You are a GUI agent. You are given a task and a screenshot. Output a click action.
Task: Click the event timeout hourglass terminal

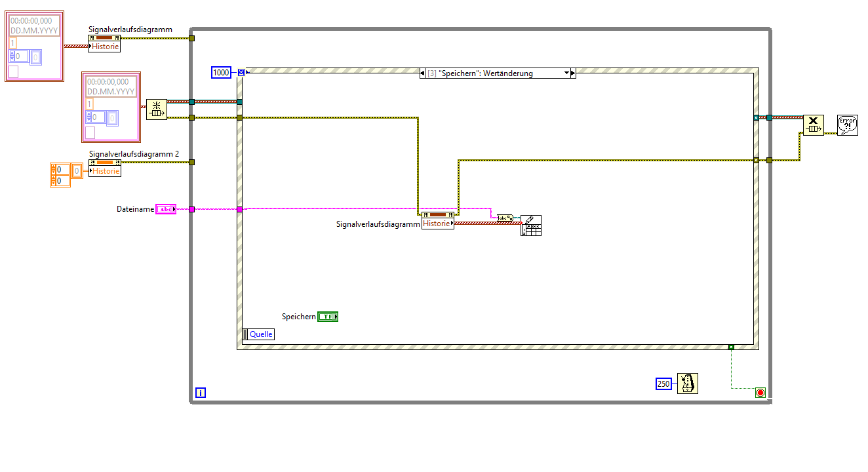pyautogui.click(x=241, y=72)
